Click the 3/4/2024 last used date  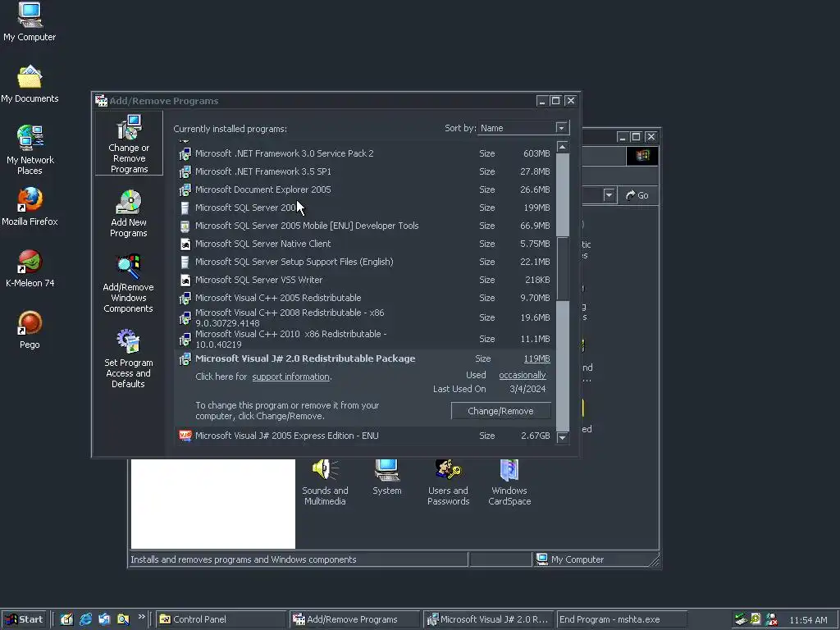click(x=527, y=389)
